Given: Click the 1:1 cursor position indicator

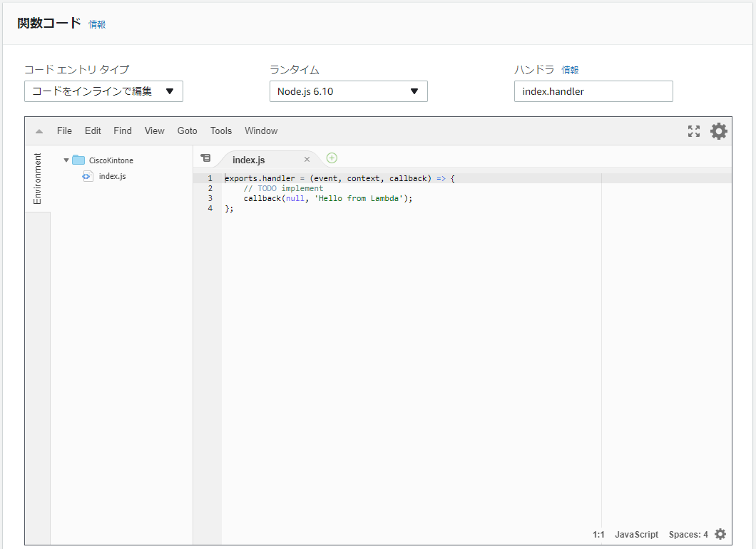Looking at the screenshot, I should tap(598, 535).
